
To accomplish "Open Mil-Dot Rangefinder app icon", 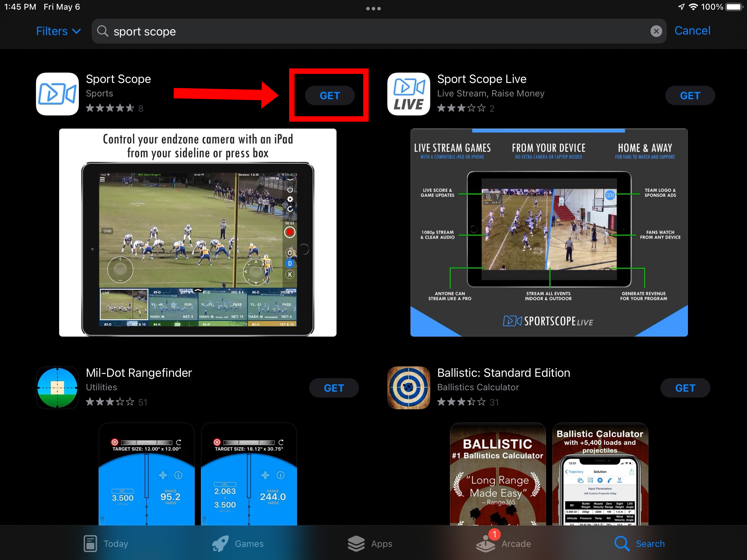I will tap(57, 388).
